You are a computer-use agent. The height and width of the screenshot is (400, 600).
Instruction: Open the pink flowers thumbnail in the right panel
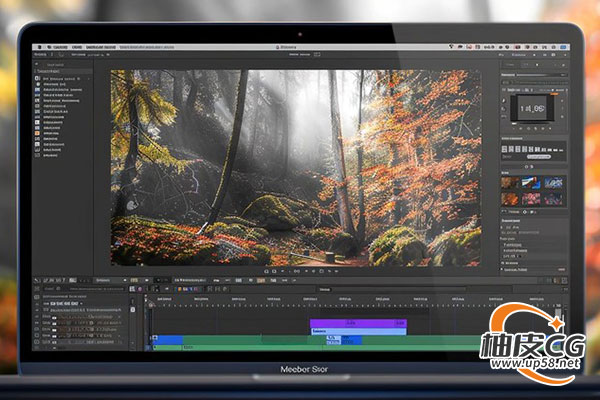[531, 199]
